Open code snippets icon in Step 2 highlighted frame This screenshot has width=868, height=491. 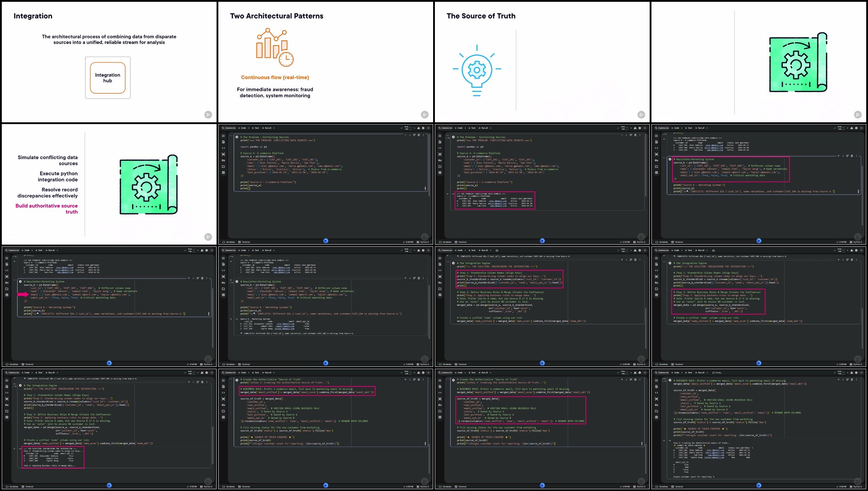click(x=656, y=270)
